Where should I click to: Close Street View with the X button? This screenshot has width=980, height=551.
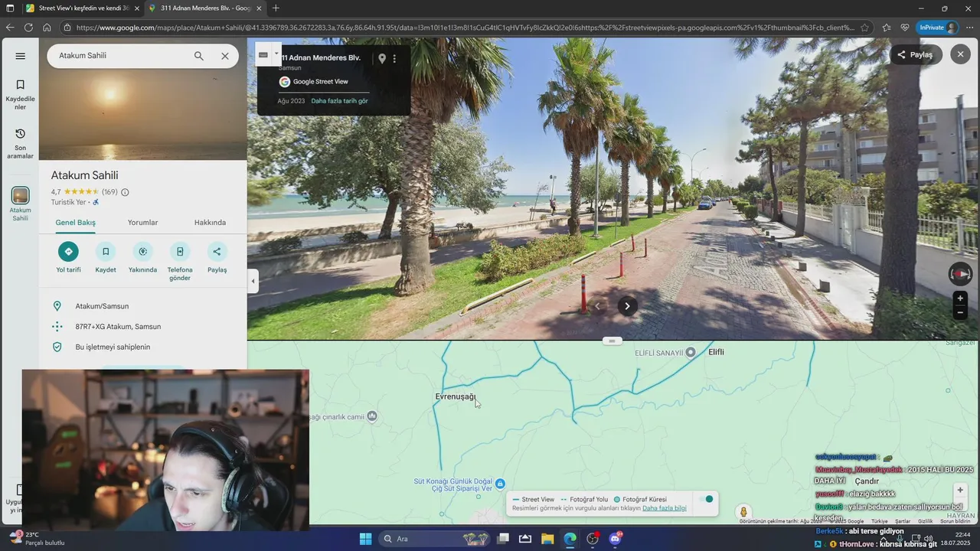click(x=960, y=54)
